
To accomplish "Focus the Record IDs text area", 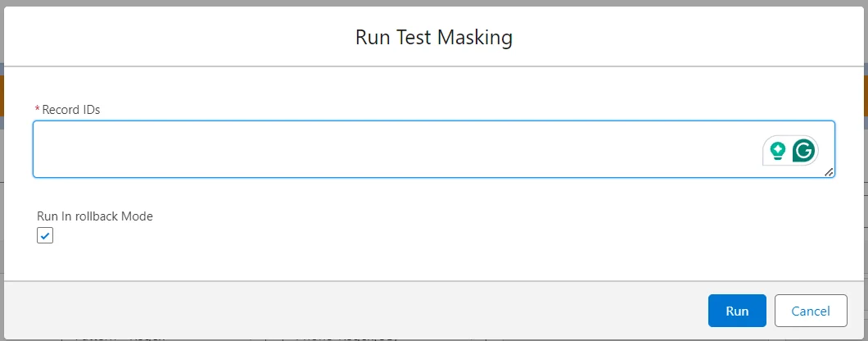I will (393, 149).
